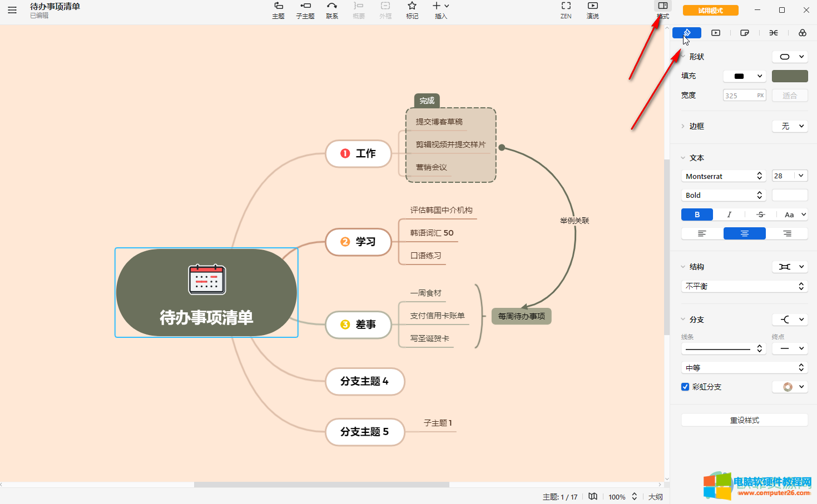Select the 每周待办事项 summary topic
This screenshot has height=504, width=817.
click(522, 316)
